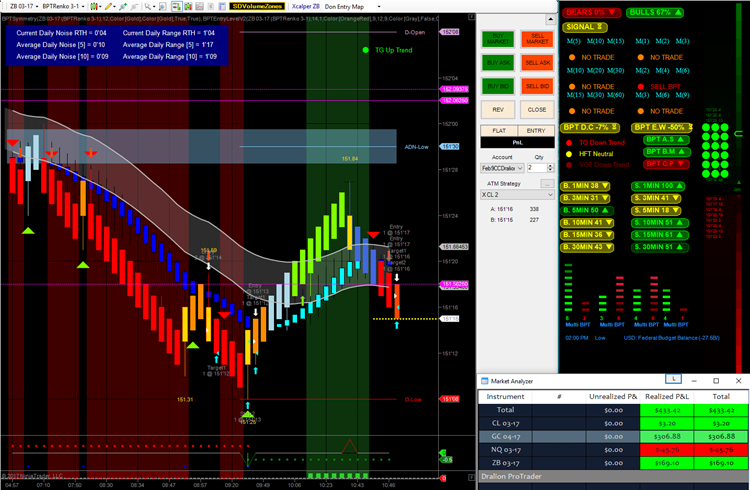Click the FLAT position label

pos(499,131)
